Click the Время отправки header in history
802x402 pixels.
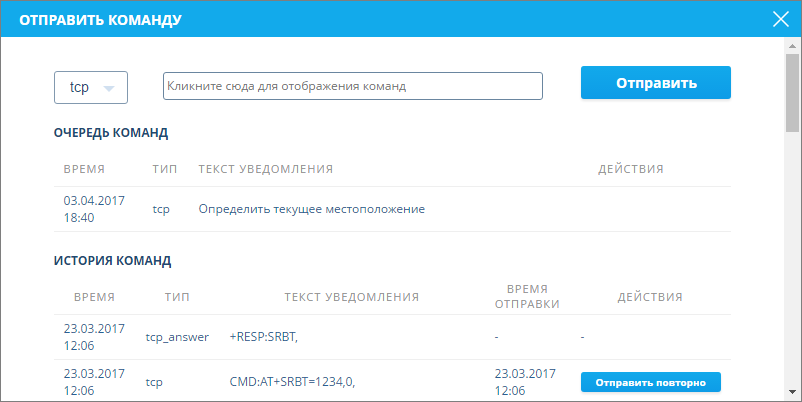pyautogui.click(x=526, y=297)
